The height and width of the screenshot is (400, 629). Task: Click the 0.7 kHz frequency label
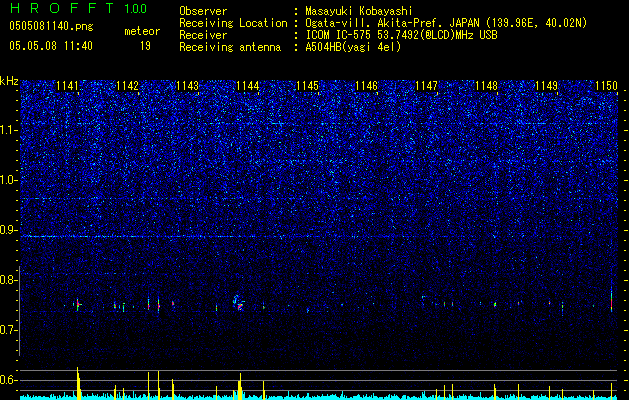pos(8,330)
